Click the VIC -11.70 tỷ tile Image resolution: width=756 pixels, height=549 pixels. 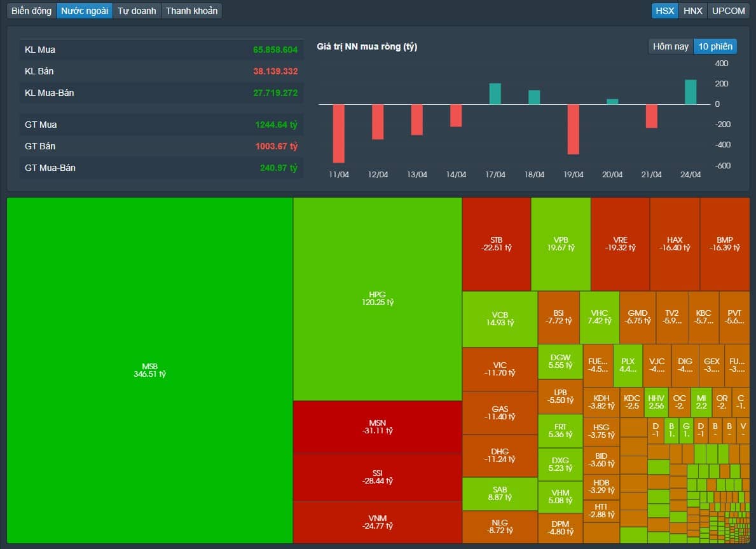click(500, 369)
